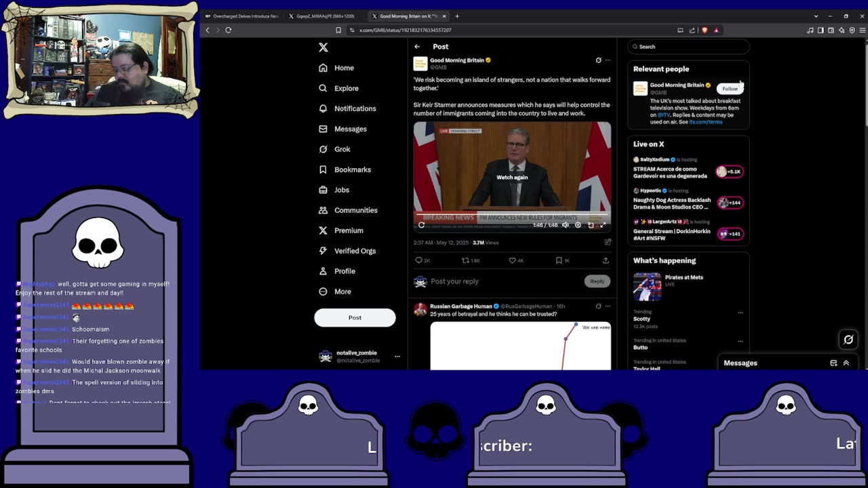The height and width of the screenshot is (488, 868).
Task: Open the @ITV mention link
Action: [664, 115]
